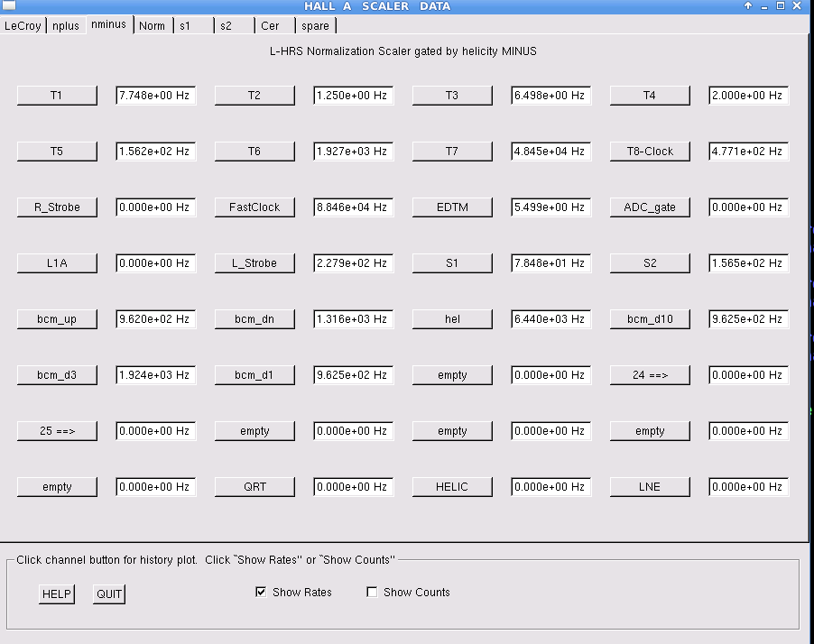Select the bcm_d1 channel button

(254, 376)
